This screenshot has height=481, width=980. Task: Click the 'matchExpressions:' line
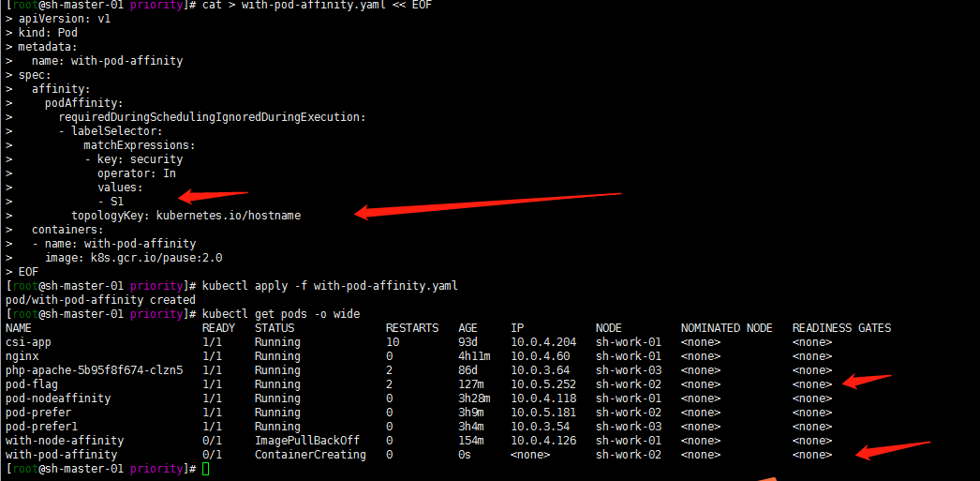tap(140, 145)
